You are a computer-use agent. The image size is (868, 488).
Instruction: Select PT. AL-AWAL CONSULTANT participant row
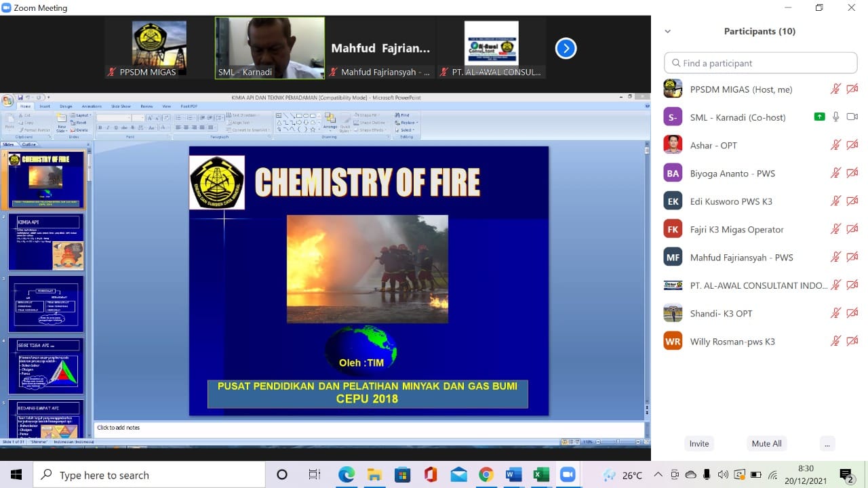tap(759, 285)
